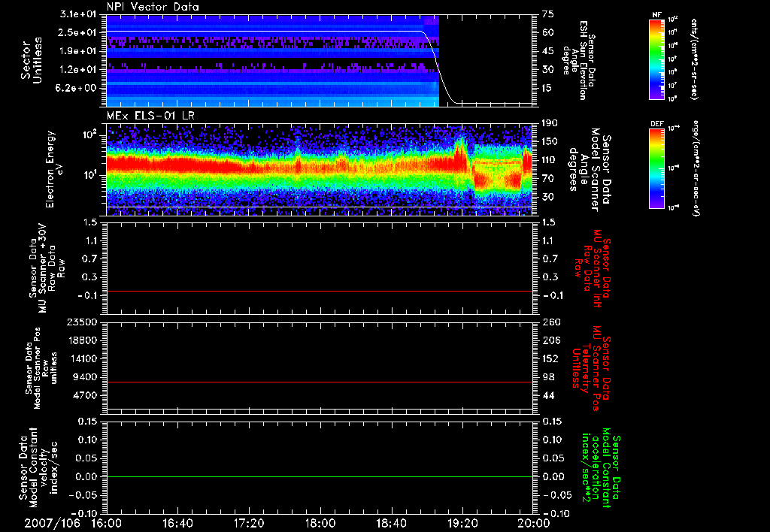The width and height of the screenshot is (770, 532).
Task: Click the DEF label above the color bar
Action: pos(657,124)
